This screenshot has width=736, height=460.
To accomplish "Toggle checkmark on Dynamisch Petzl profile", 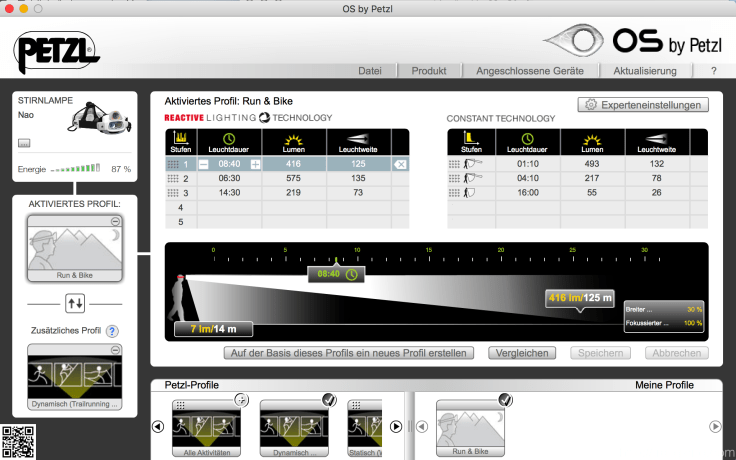I will point(329,400).
